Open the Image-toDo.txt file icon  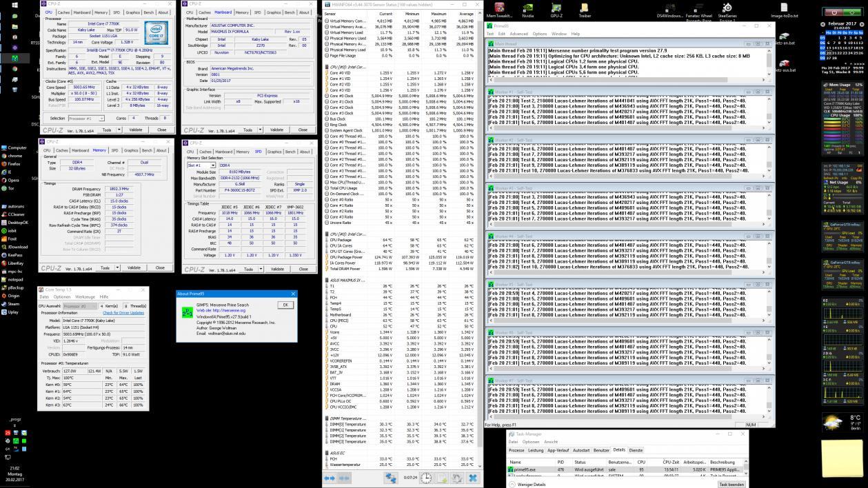coord(784,10)
